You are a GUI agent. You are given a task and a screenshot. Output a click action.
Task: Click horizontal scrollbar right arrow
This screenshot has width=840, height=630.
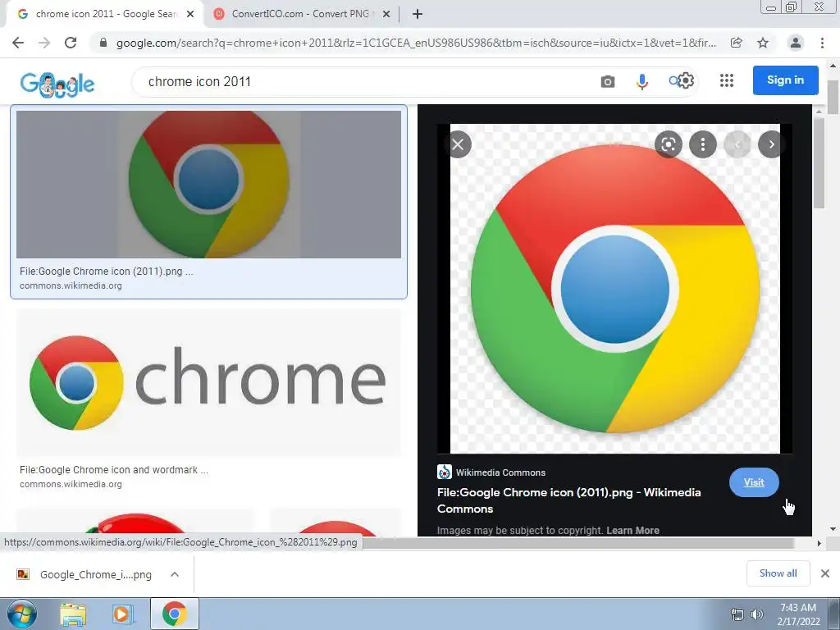coord(819,543)
